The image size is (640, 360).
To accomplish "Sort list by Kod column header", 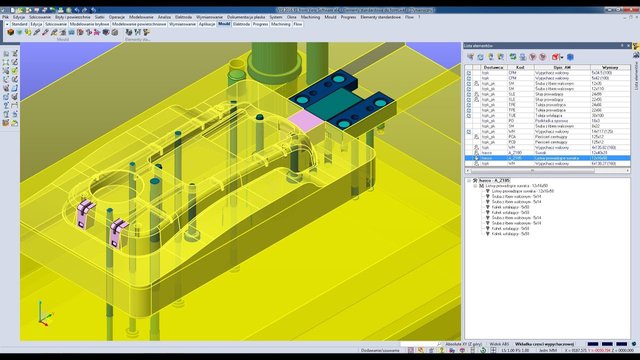I will coord(520,67).
